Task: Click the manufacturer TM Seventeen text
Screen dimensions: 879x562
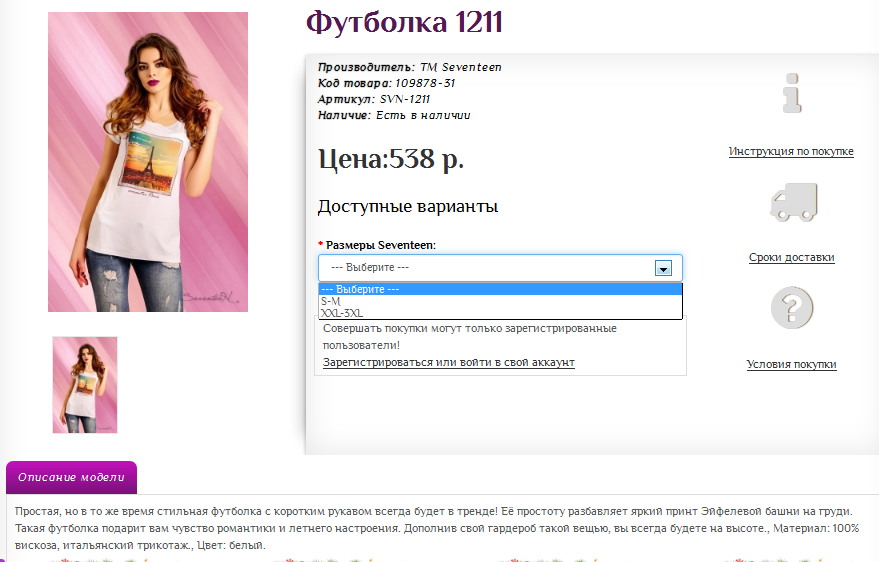Action: pos(461,67)
